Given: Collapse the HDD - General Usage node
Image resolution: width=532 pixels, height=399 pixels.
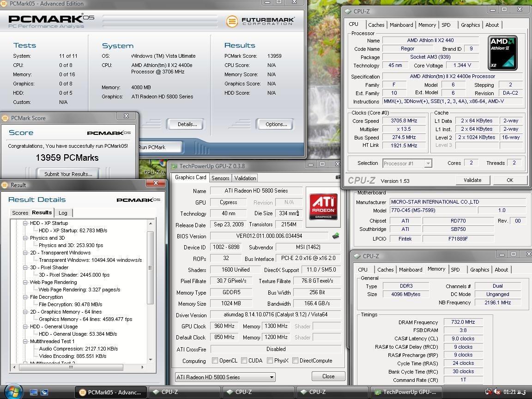Looking at the screenshot, I should (x=25, y=326).
